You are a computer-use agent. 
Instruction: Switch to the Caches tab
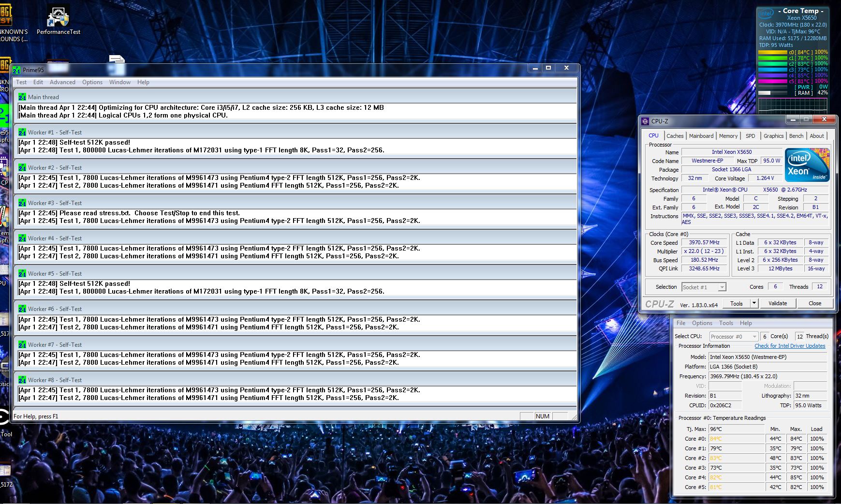(675, 136)
